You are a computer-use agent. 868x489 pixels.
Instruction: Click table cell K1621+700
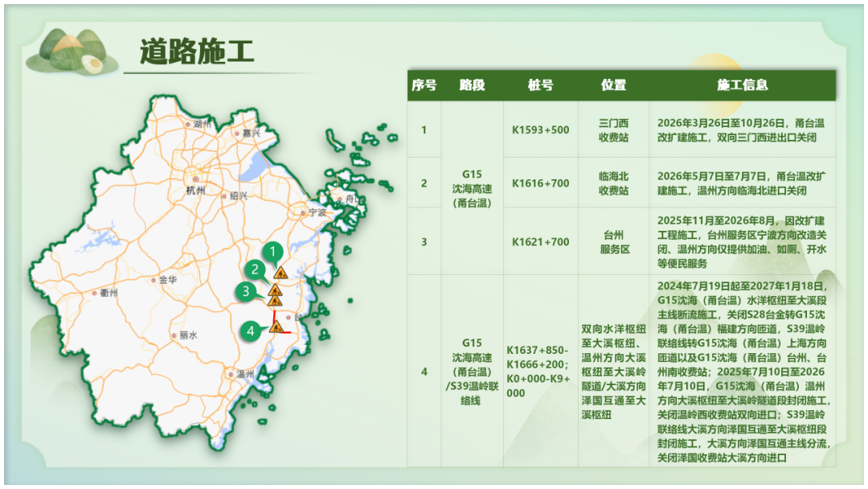tap(541, 241)
